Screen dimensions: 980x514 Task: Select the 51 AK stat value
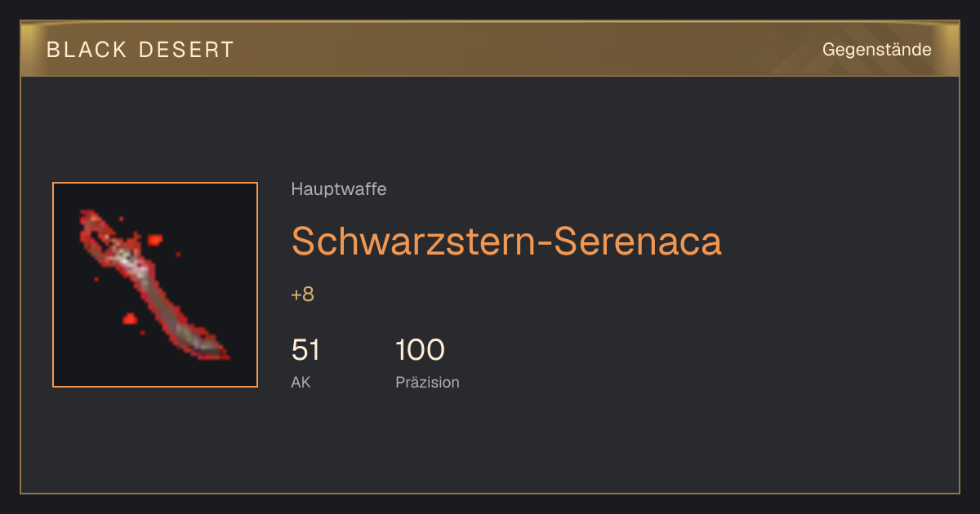click(305, 350)
